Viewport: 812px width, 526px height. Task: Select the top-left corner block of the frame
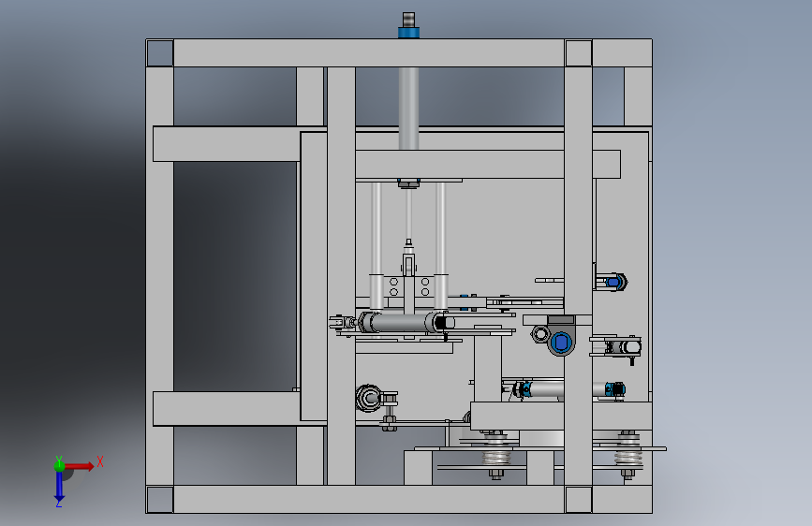pyautogui.click(x=160, y=52)
